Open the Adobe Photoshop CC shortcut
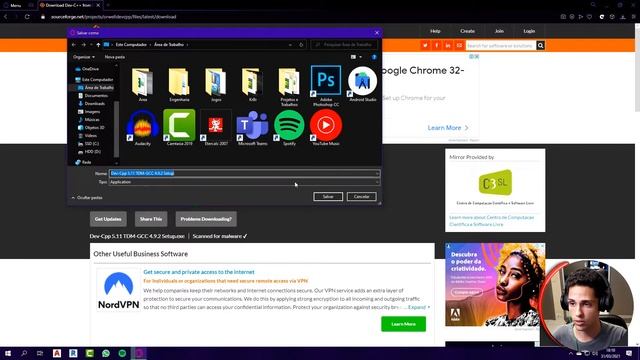The image size is (640, 360). click(326, 85)
